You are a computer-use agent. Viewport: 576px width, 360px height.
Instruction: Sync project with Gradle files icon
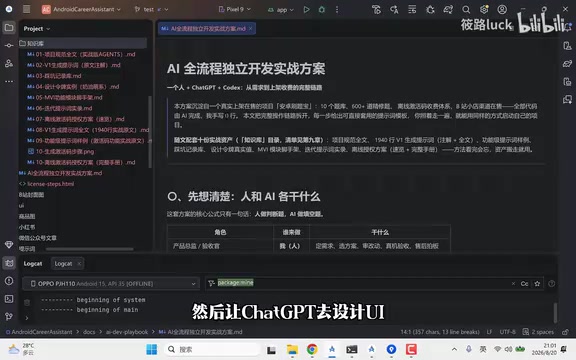point(448,10)
